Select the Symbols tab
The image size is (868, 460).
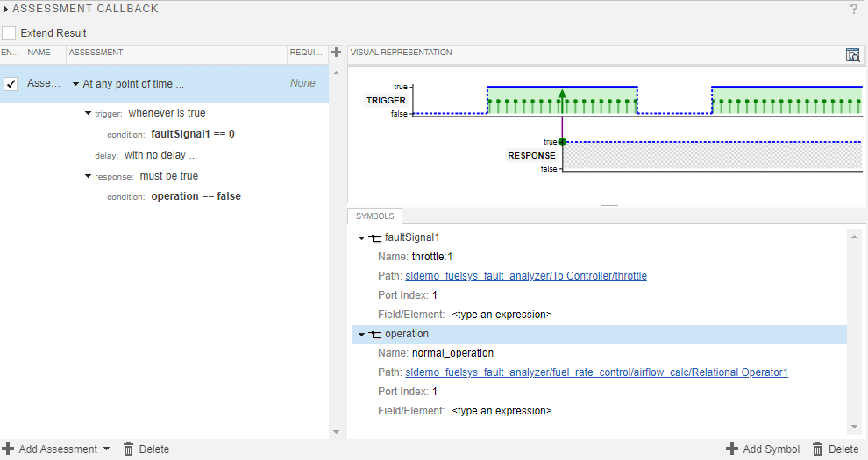[x=374, y=216]
